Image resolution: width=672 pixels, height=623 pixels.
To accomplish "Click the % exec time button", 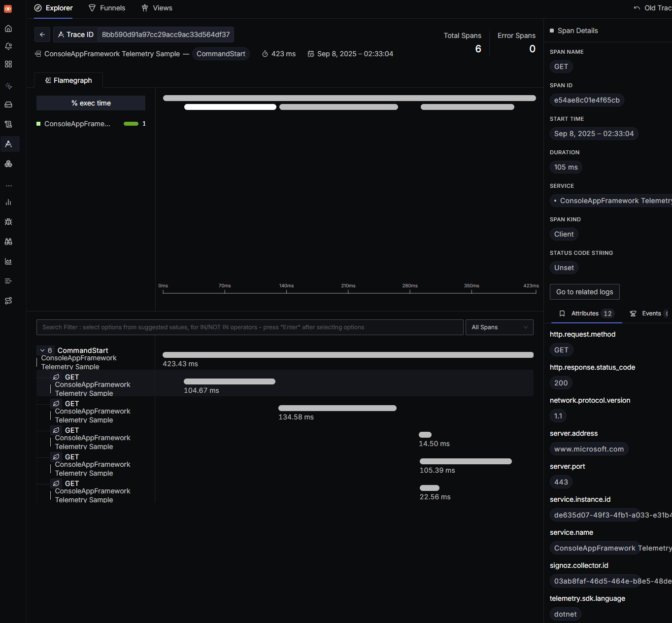I will (91, 103).
